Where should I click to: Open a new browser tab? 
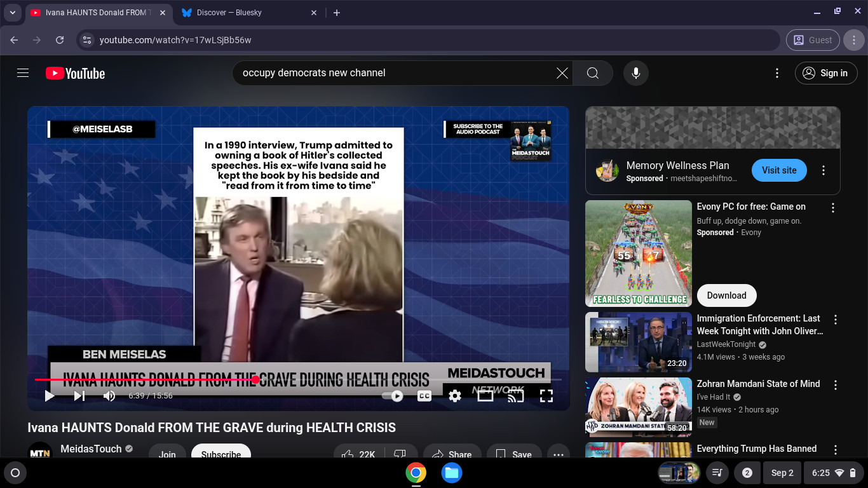337,13
